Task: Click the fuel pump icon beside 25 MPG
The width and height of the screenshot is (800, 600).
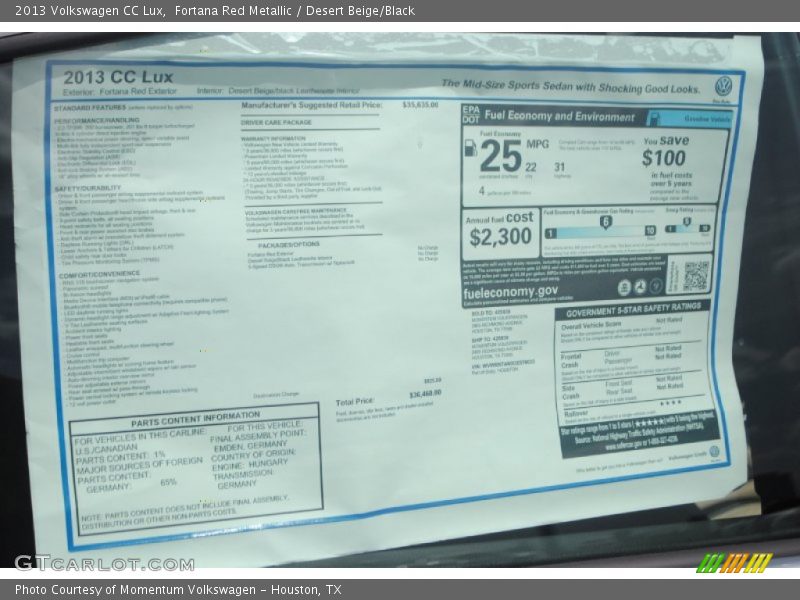Action: [x=470, y=148]
